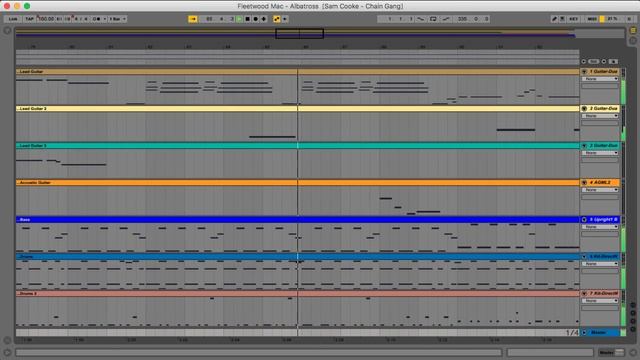
Task: Click the Set locator button
Action: (x=593, y=62)
